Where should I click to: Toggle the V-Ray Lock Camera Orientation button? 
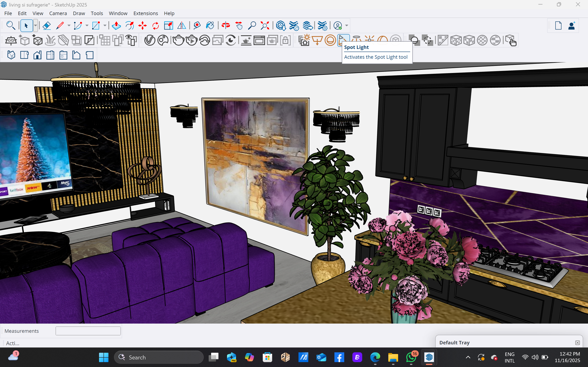click(x=285, y=40)
